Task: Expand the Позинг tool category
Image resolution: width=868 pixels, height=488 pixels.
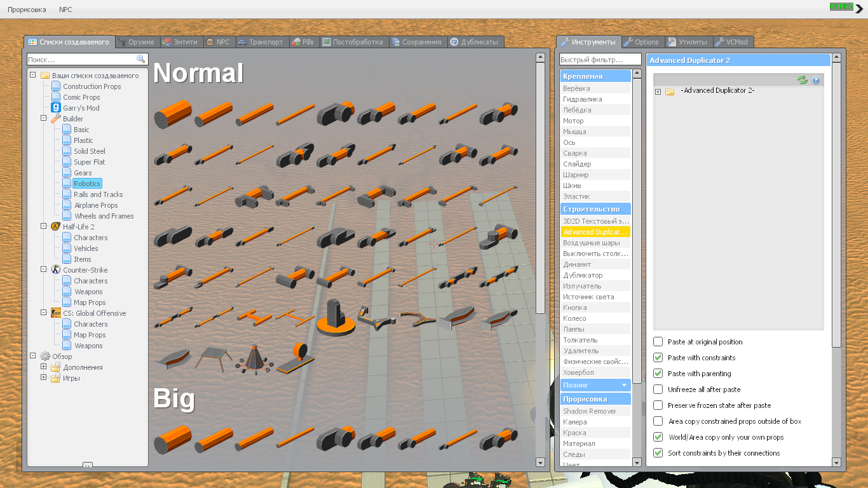Action: coord(595,385)
